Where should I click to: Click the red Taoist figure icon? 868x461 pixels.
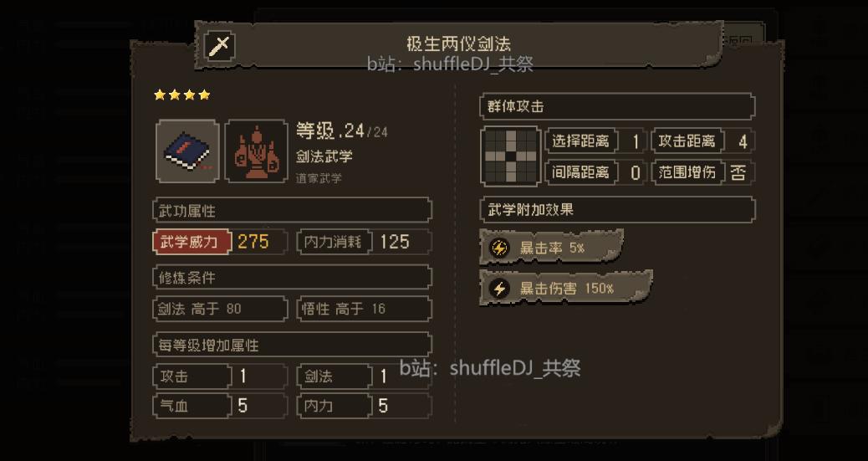coord(256,151)
